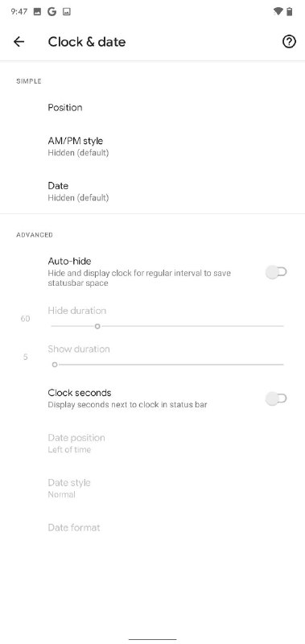Tap the picture notification icon after Google G
This screenshot has height=644, width=305.
tap(67, 12)
